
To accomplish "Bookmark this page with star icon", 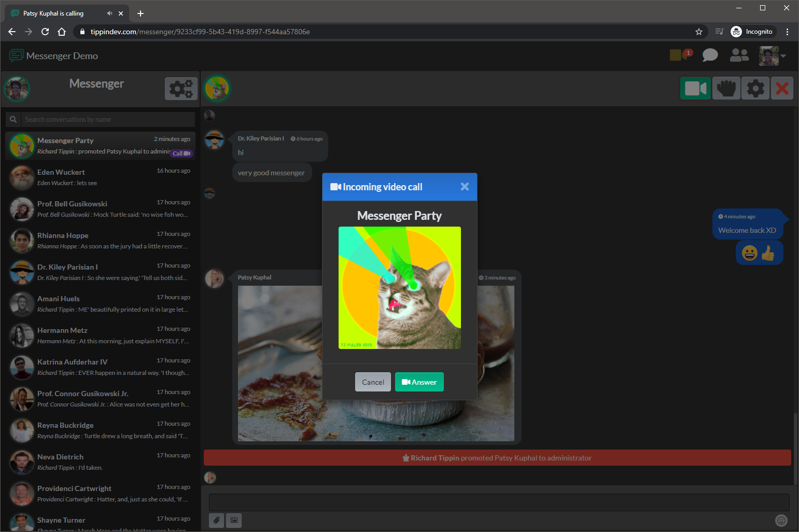I will (699, 32).
